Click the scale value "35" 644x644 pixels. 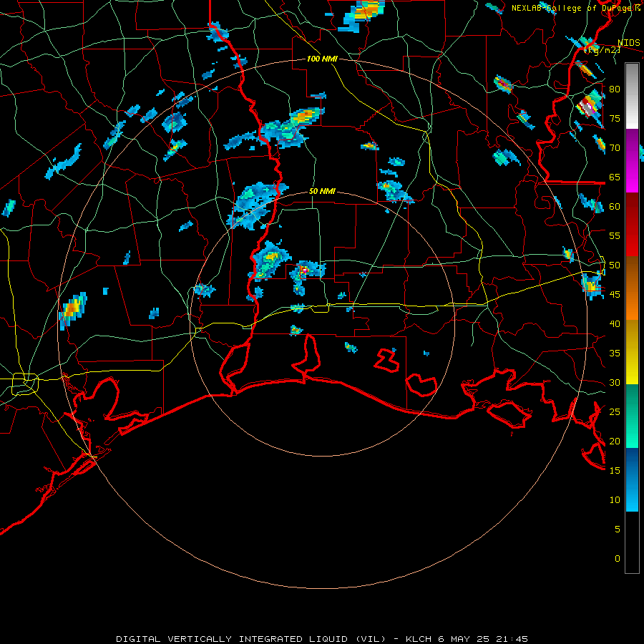tap(615, 353)
